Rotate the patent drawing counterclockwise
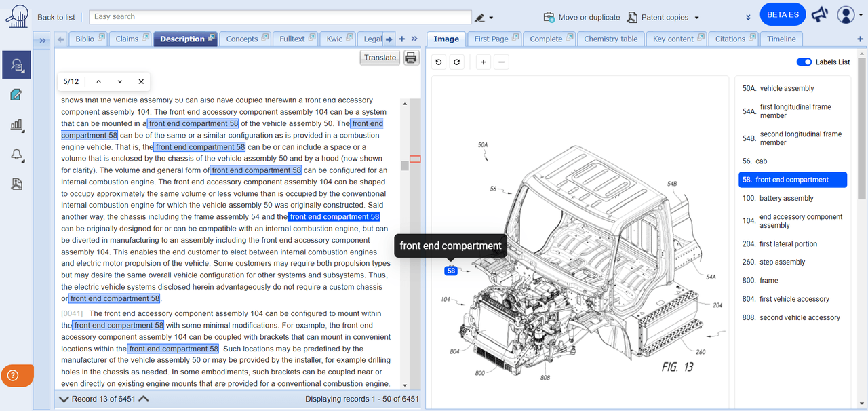This screenshot has width=868, height=411. click(x=438, y=62)
